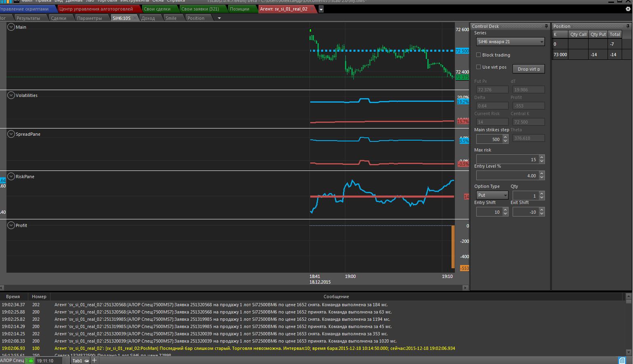Enable the Block trading checkbox

coord(479,55)
